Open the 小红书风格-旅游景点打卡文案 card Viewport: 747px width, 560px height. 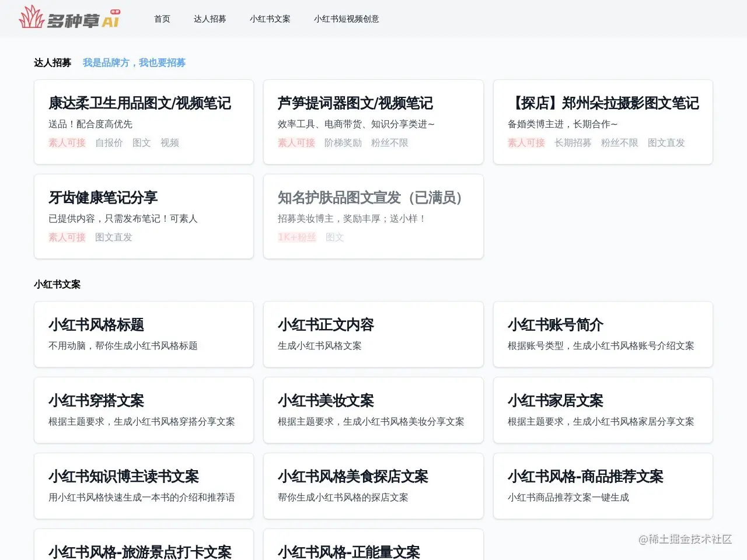click(144, 545)
